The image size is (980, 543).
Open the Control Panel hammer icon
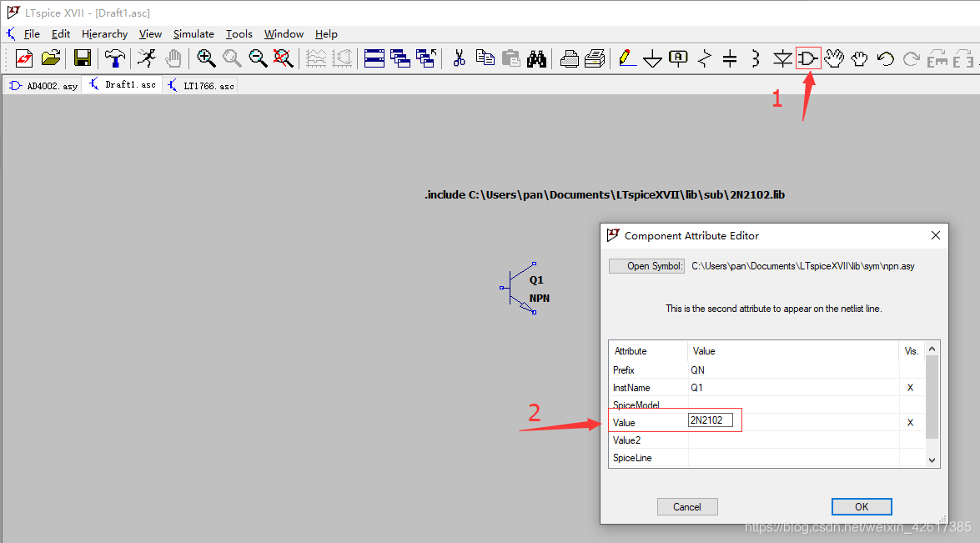[114, 58]
